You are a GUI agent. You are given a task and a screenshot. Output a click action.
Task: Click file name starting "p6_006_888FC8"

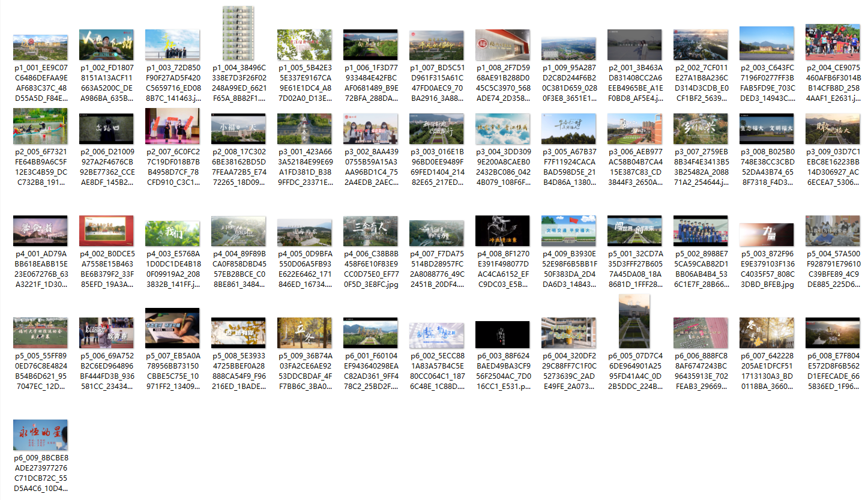(x=701, y=372)
